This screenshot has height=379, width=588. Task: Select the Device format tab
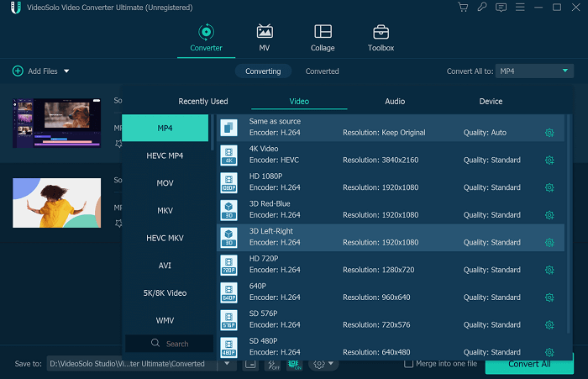click(x=491, y=102)
